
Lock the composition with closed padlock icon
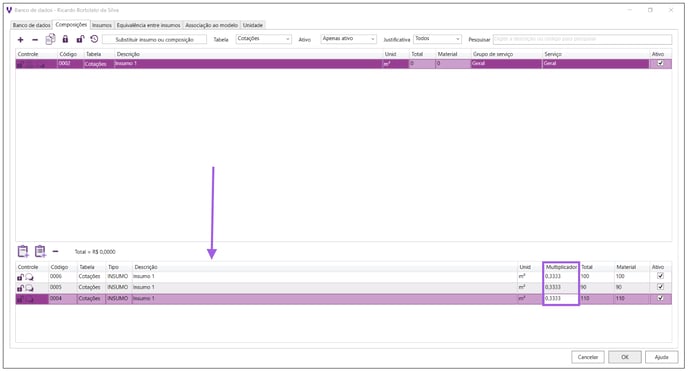click(x=65, y=39)
